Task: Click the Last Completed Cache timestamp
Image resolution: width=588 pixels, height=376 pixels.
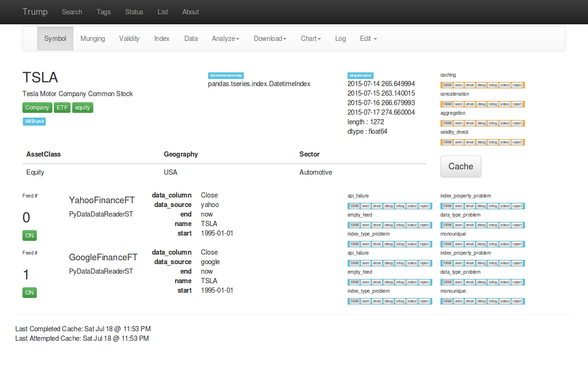Action: [83, 329]
